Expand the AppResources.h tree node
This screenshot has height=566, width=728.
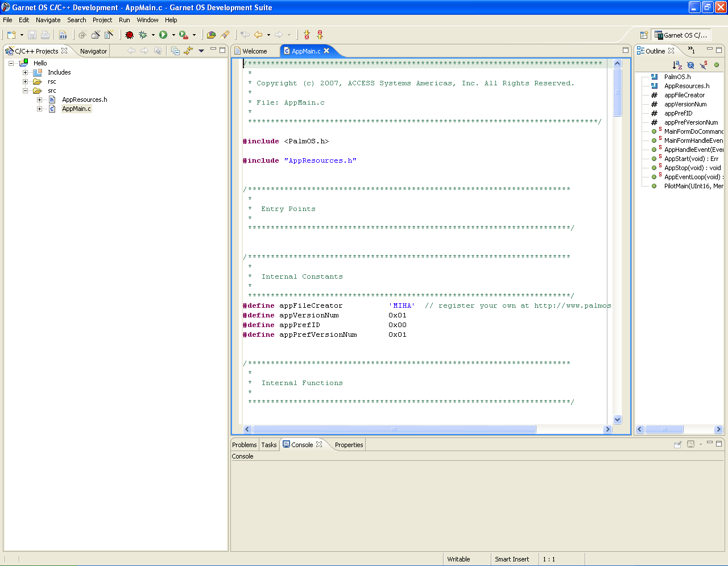[x=39, y=100]
